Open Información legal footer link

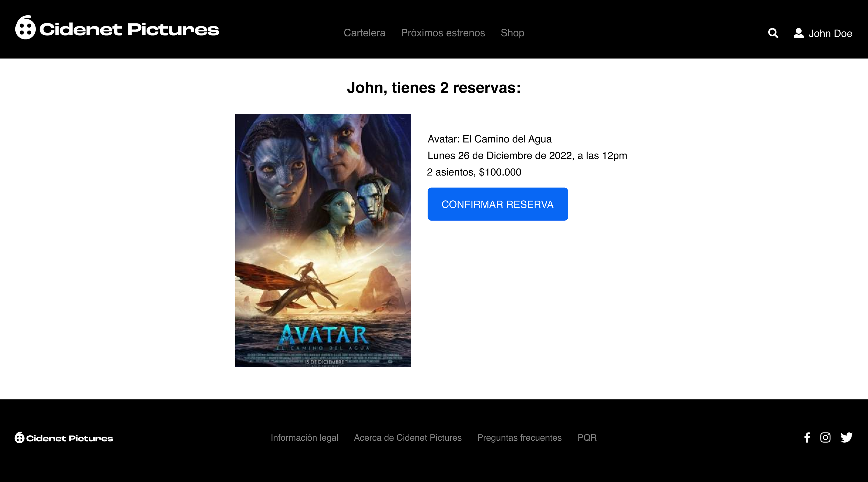[304, 437]
